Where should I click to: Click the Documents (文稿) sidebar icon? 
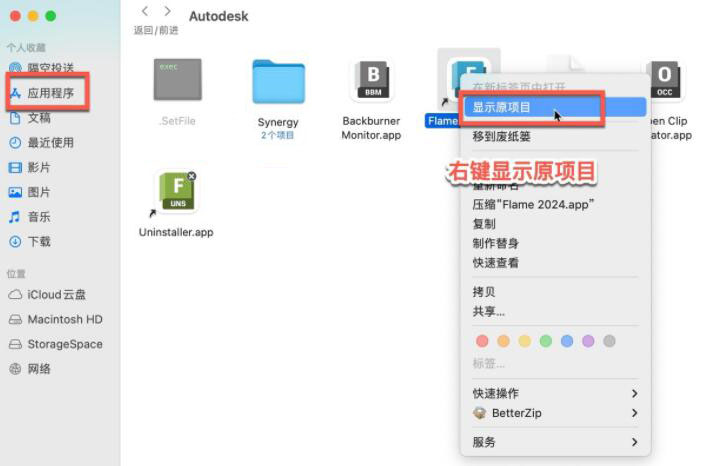[x=15, y=118]
